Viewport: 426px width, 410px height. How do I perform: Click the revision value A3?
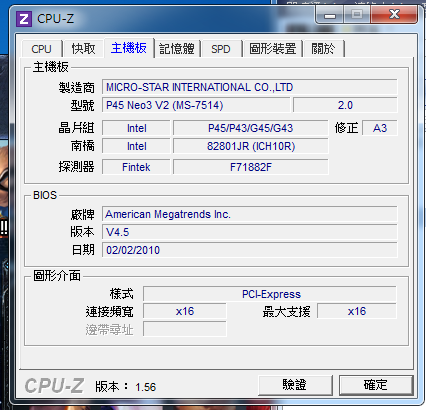[380, 128]
